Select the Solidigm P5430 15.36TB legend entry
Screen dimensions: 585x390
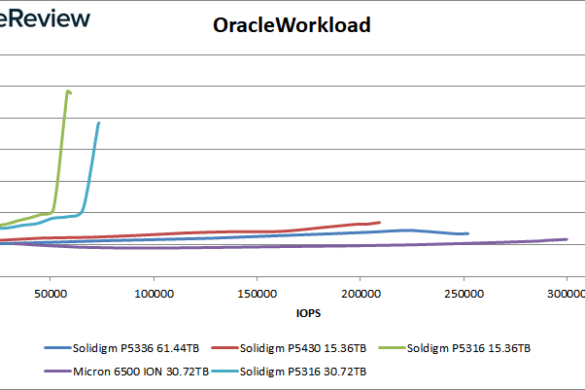coord(289,348)
